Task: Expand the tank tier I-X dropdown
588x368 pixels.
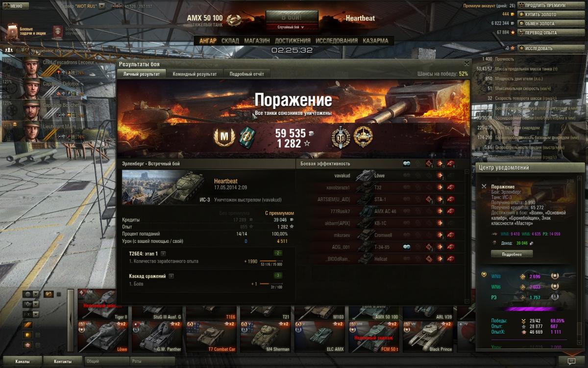Action: coord(31,315)
